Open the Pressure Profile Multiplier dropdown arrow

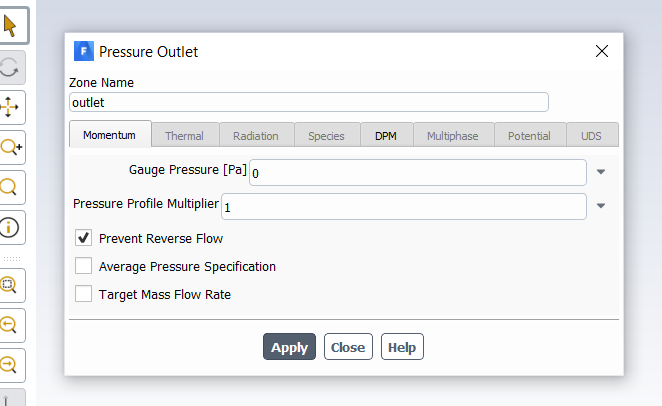601,206
